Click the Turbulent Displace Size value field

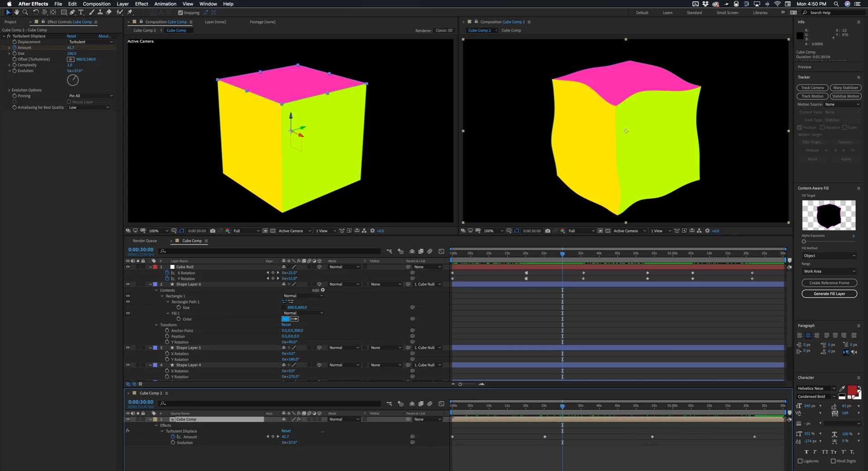tap(72, 53)
